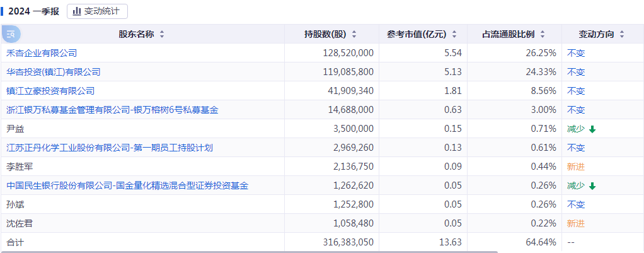The width and height of the screenshot is (644, 253).
Task: Open the 变动统计 chart button
Action: point(97,11)
